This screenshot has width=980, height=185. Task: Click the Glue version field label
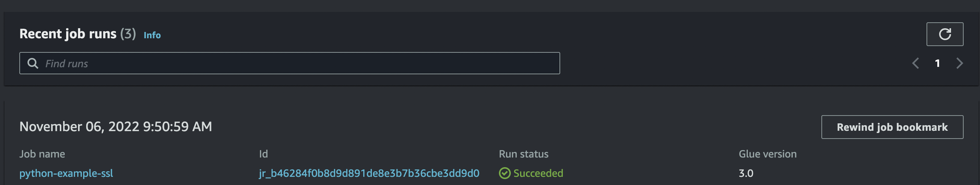click(x=768, y=154)
